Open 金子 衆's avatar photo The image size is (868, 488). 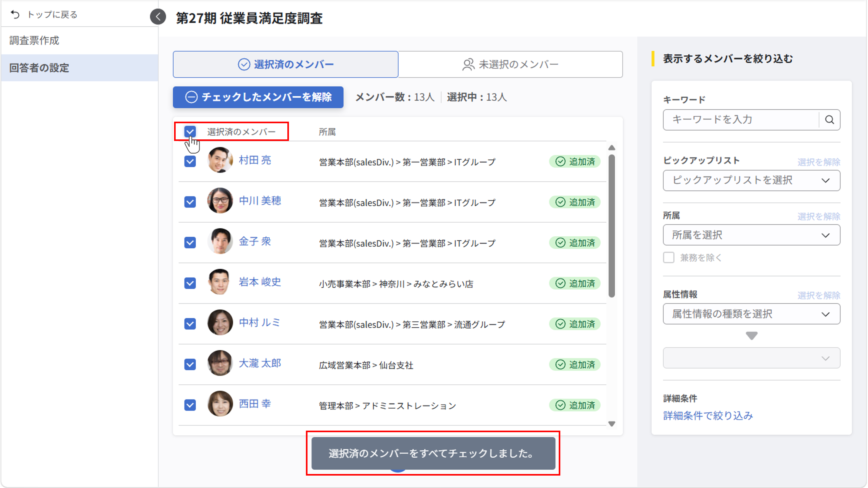point(220,241)
